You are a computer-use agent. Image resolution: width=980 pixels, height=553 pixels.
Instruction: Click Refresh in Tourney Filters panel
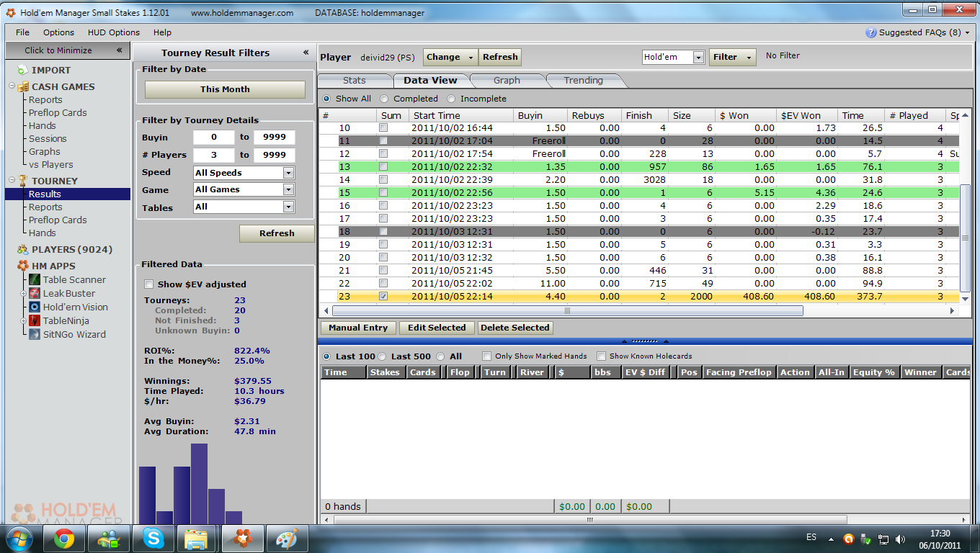[x=277, y=233]
